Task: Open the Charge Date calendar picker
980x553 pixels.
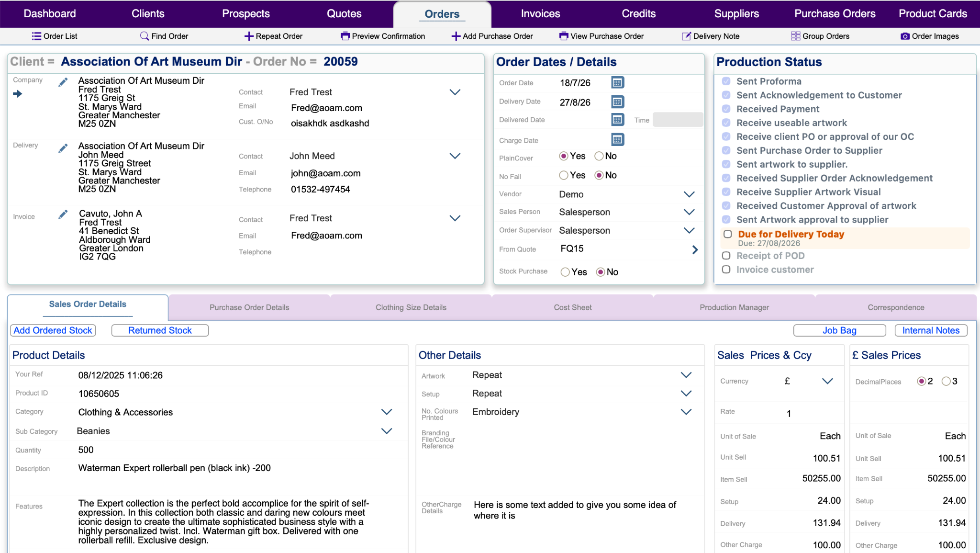Action: click(617, 140)
